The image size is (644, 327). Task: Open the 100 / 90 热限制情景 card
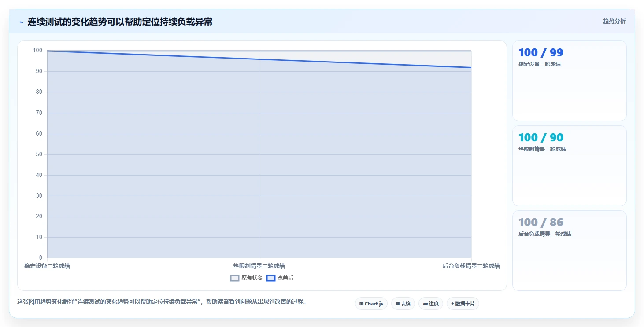(x=569, y=165)
